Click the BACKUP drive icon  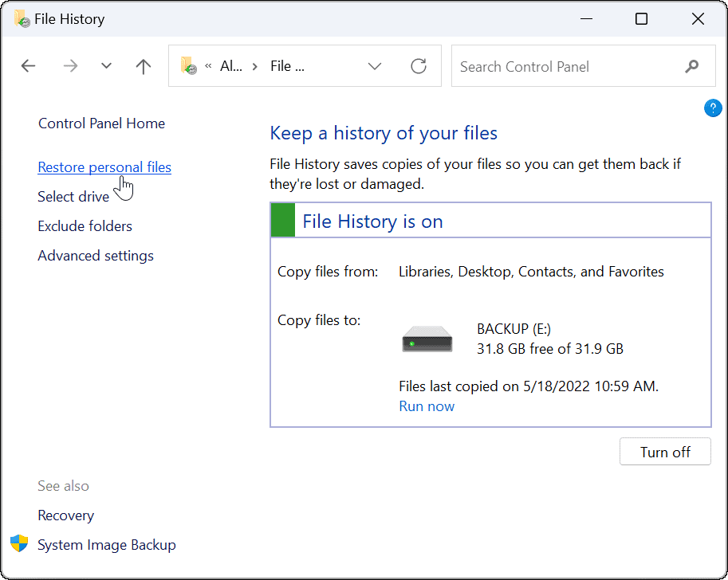coord(427,338)
